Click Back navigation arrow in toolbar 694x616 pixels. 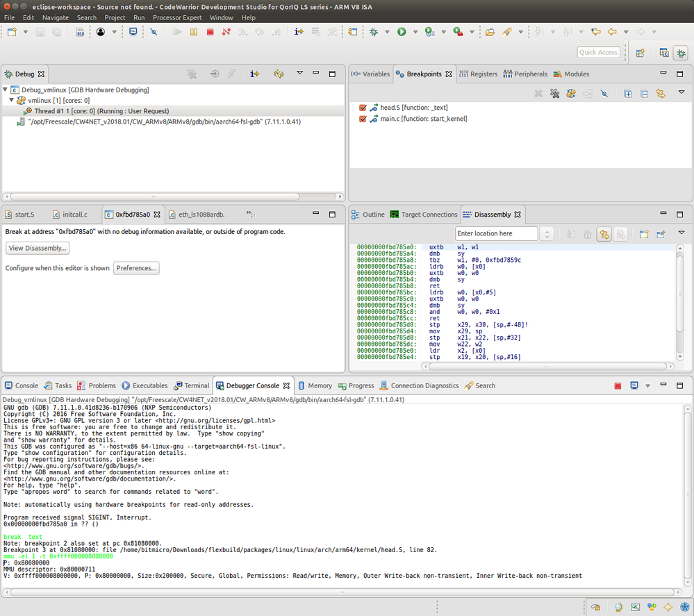tap(612, 32)
